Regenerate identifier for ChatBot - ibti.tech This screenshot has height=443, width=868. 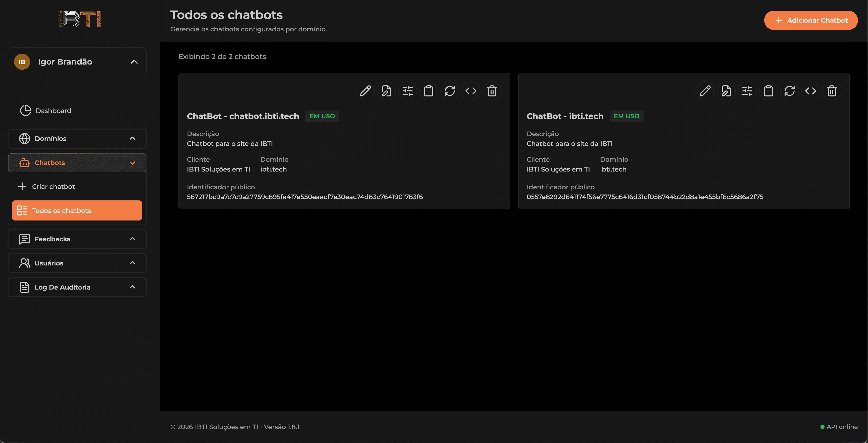(790, 91)
